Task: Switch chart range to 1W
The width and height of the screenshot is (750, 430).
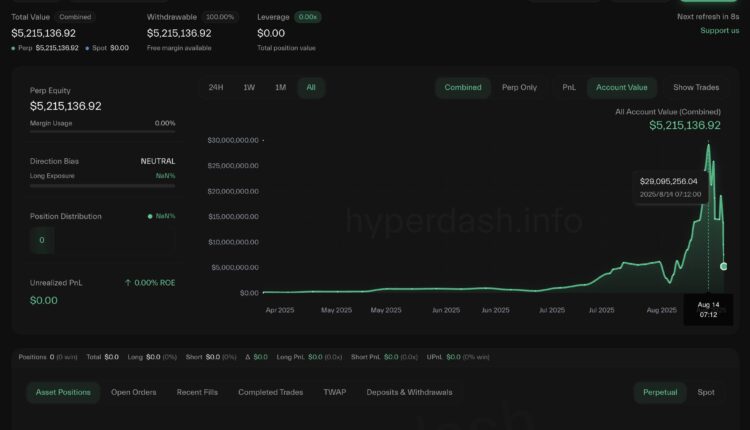Action: coord(248,88)
